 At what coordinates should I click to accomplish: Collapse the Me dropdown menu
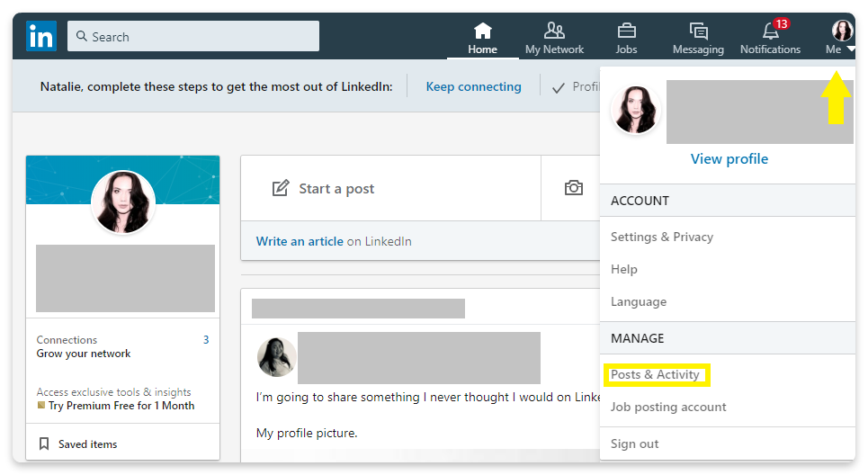pos(841,38)
